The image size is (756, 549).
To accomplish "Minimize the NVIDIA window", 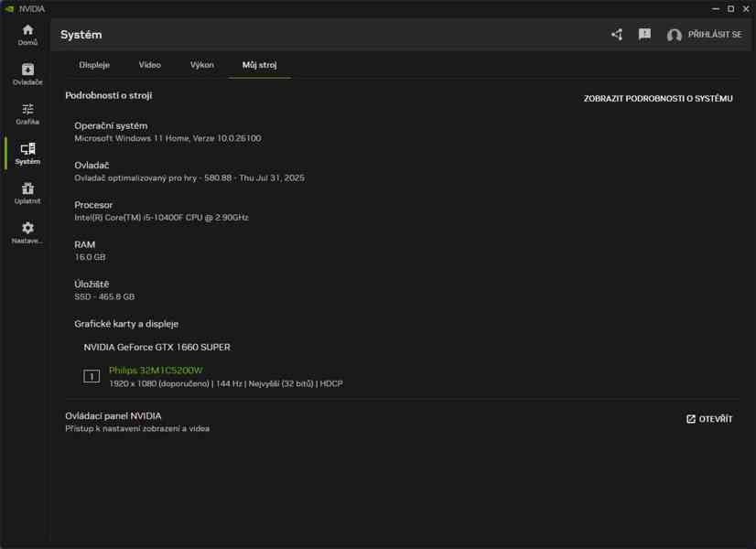I will point(716,8).
